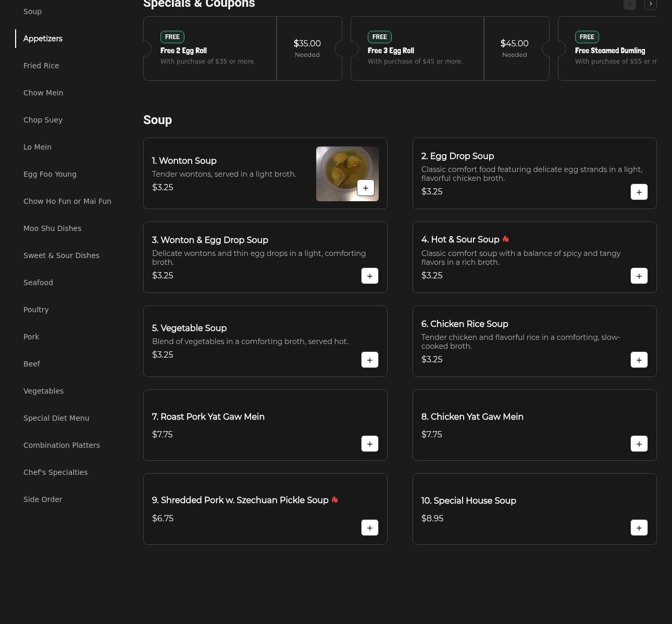This screenshot has height=624, width=672.
Task: Add Egg Drop Soup via plus icon
Action: pos(639,192)
